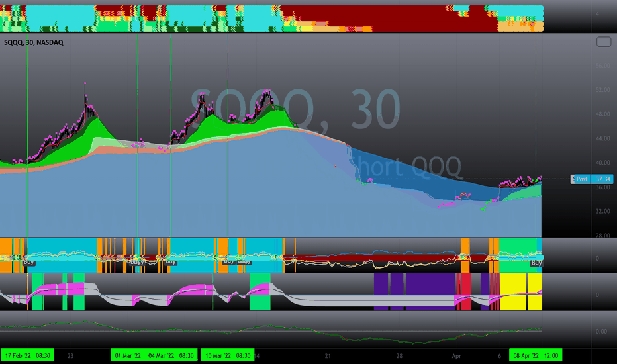Click the Buy label near 04 Mar line
The width and height of the screenshot is (617, 364).
pos(170,261)
